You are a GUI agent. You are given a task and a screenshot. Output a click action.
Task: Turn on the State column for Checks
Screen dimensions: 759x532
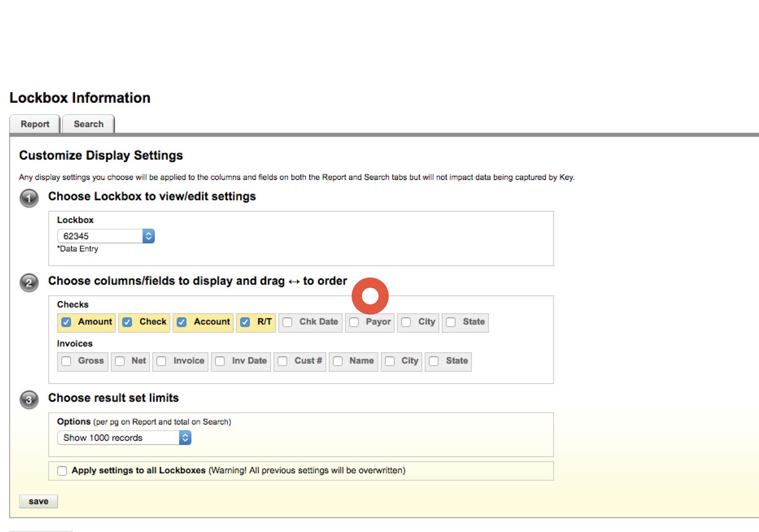click(x=451, y=322)
